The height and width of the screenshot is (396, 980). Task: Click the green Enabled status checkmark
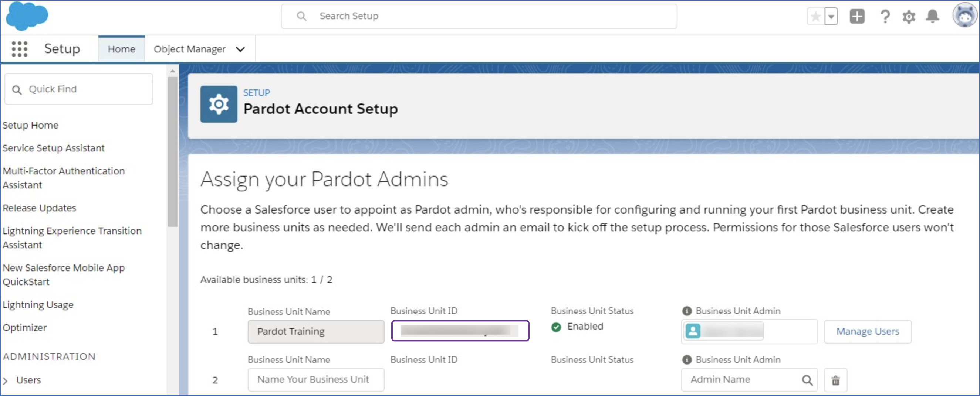[x=556, y=327]
